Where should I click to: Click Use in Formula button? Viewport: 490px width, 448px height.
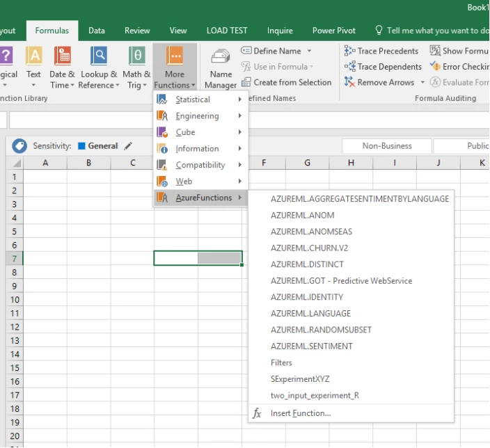[x=277, y=67]
